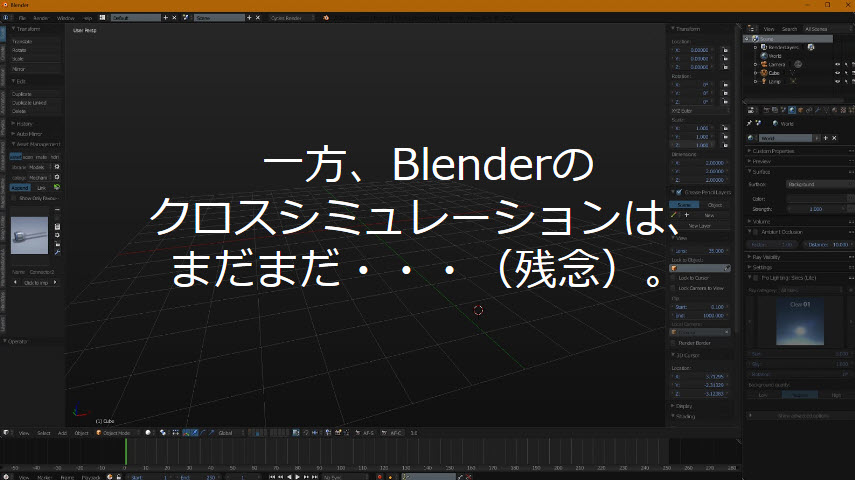Click the record auto-keyframe red button
The width and height of the screenshot is (855, 480).
tap(380, 477)
